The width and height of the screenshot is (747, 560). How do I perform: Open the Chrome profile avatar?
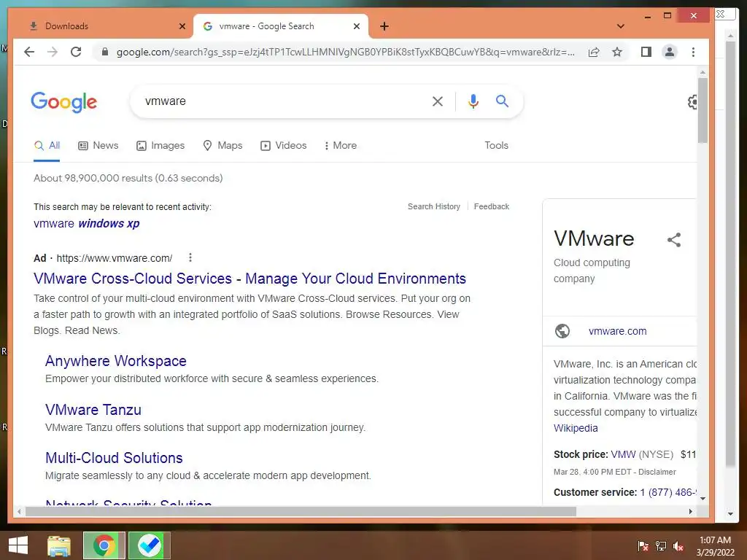670,52
